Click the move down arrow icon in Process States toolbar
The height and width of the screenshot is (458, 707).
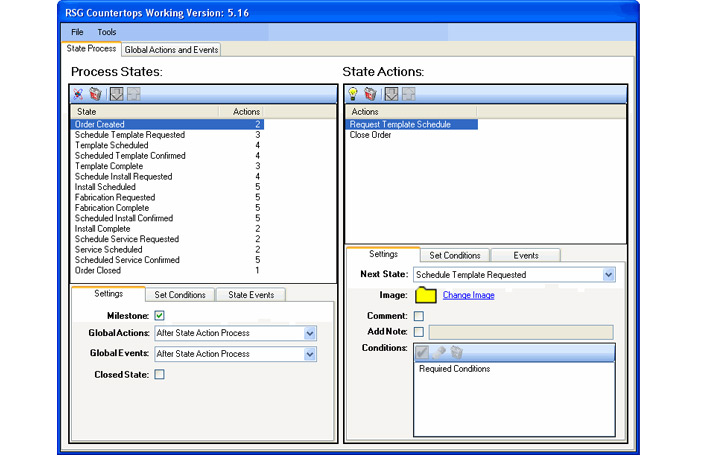pos(117,94)
